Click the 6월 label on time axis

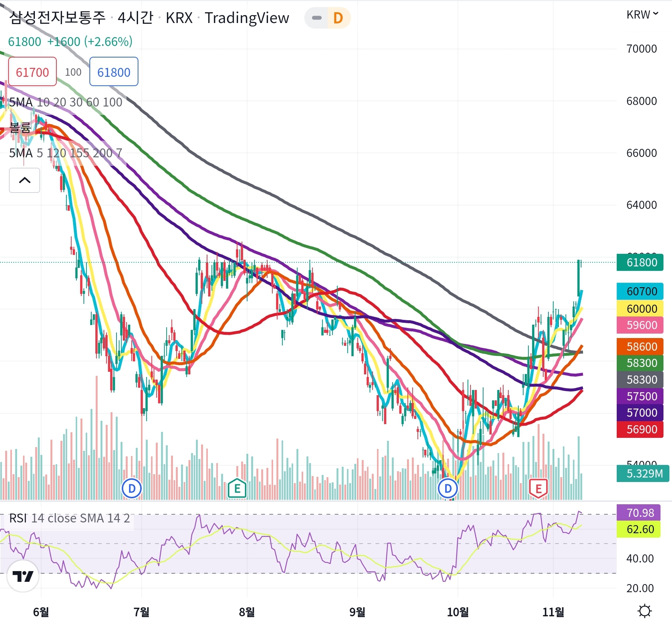point(41,612)
